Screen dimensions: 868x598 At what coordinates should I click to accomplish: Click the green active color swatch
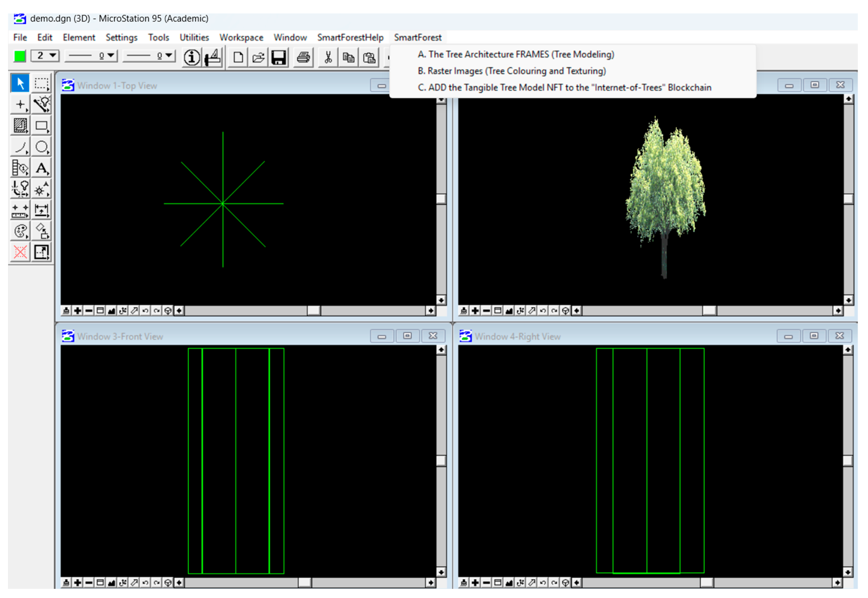click(x=19, y=56)
